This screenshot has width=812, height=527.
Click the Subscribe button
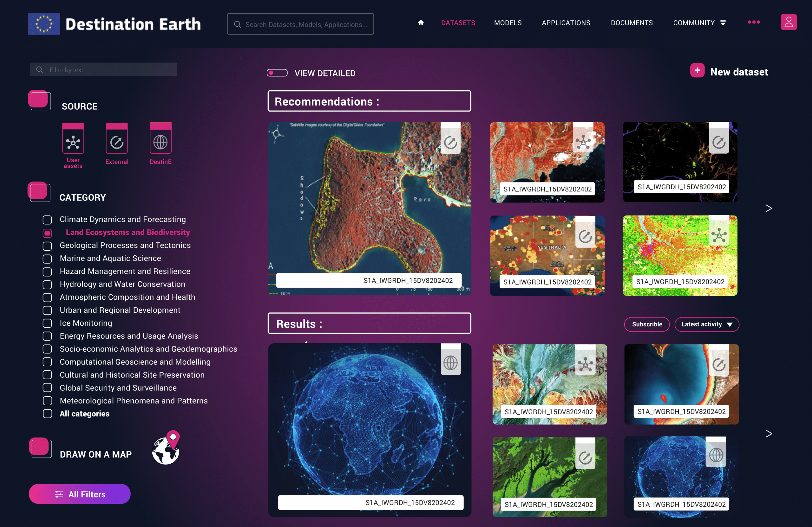click(646, 324)
